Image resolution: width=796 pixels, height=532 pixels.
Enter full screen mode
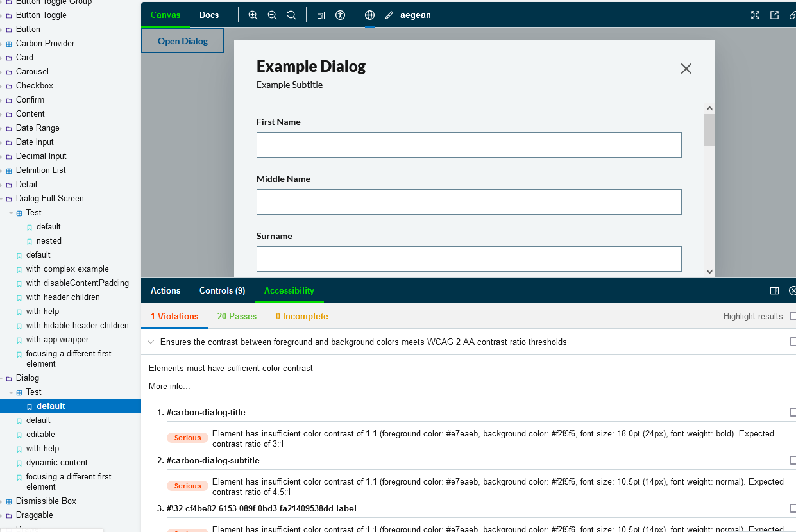pyautogui.click(x=755, y=15)
